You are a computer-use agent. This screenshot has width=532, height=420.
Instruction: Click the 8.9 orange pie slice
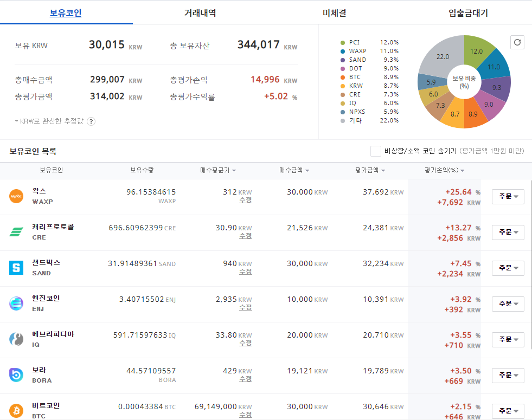473,114
